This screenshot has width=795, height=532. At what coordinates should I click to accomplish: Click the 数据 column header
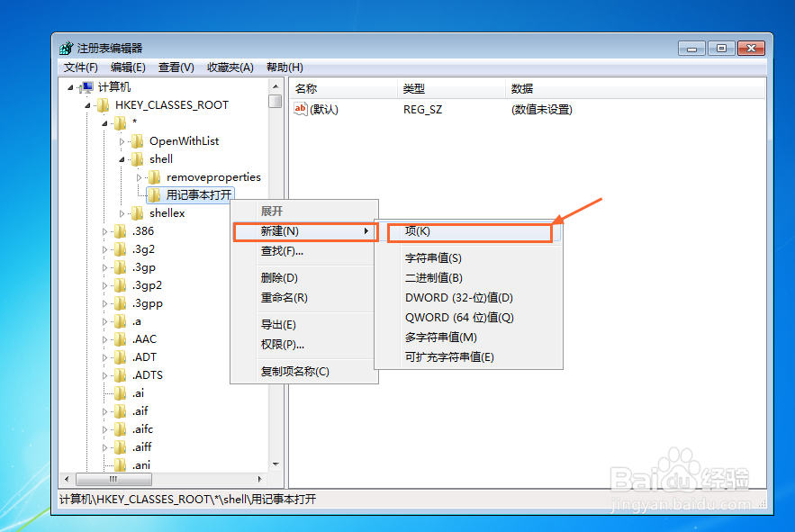pyautogui.click(x=636, y=89)
